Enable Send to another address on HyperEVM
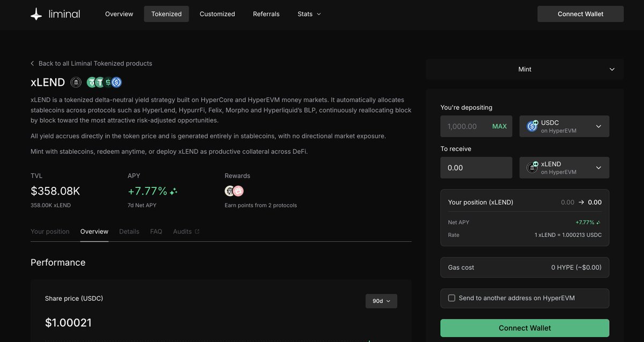The height and width of the screenshot is (342, 644). coord(451,298)
